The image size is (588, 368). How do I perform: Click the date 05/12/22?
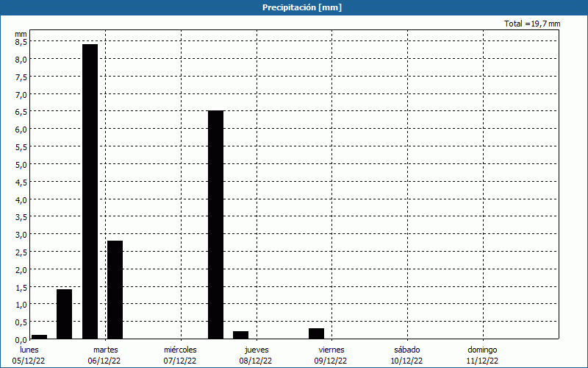29,361
